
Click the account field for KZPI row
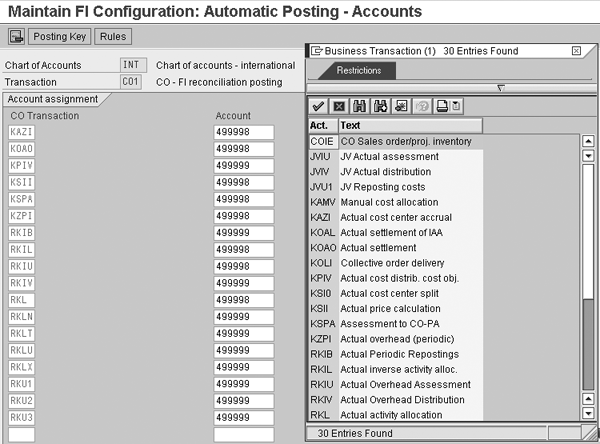pos(244,216)
